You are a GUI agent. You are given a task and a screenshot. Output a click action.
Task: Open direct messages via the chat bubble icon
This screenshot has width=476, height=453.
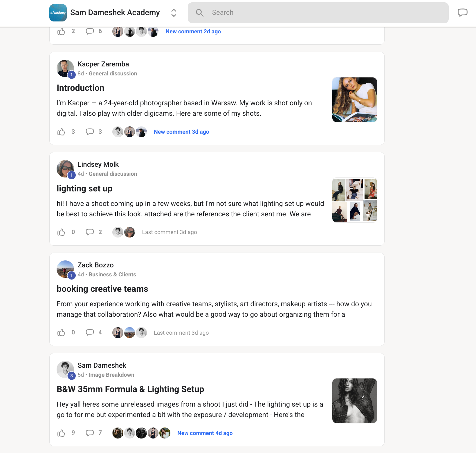(x=462, y=12)
